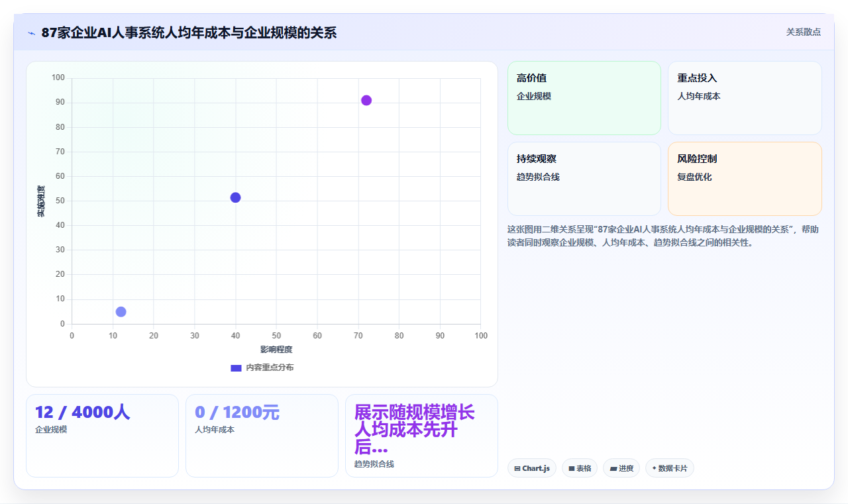
Task: Click the 实施难度 y-axis title
Action: (41, 201)
